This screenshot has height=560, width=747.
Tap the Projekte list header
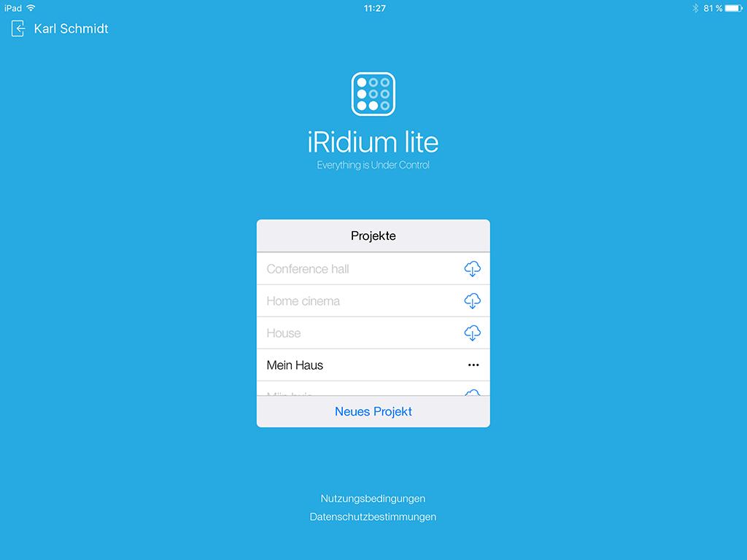[x=373, y=236]
